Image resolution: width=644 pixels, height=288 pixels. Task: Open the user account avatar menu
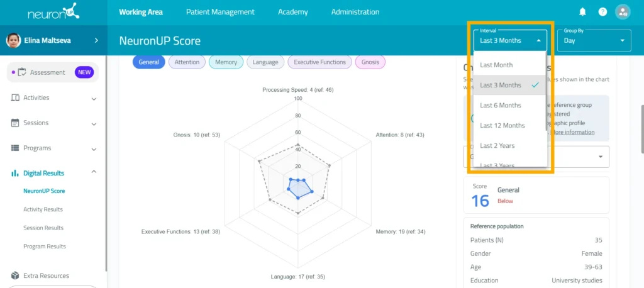coord(623,12)
